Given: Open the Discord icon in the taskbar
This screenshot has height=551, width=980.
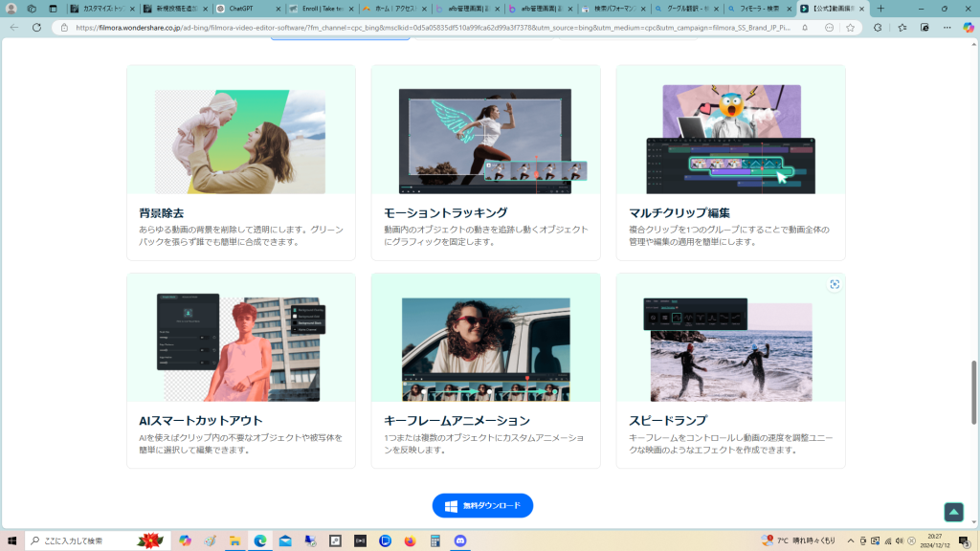Looking at the screenshot, I should 459,540.
